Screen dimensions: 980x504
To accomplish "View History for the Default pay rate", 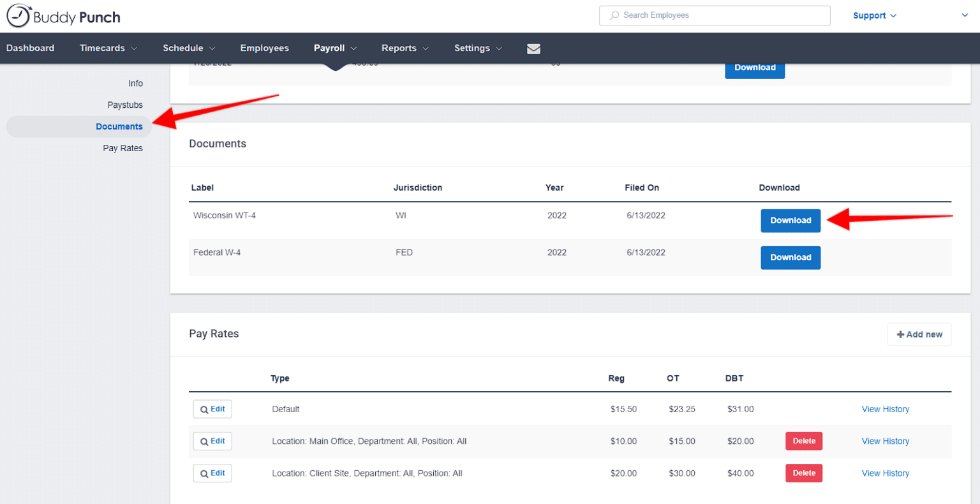I will coord(885,409).
